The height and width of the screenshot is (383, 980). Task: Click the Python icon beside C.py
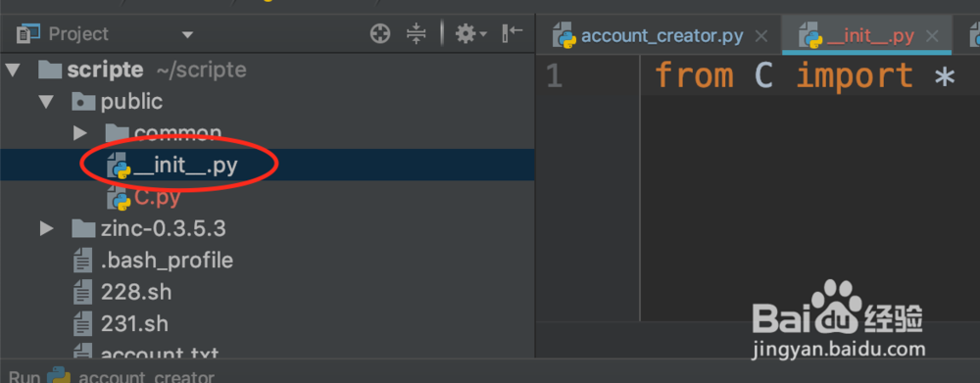(x=119, y=198)
